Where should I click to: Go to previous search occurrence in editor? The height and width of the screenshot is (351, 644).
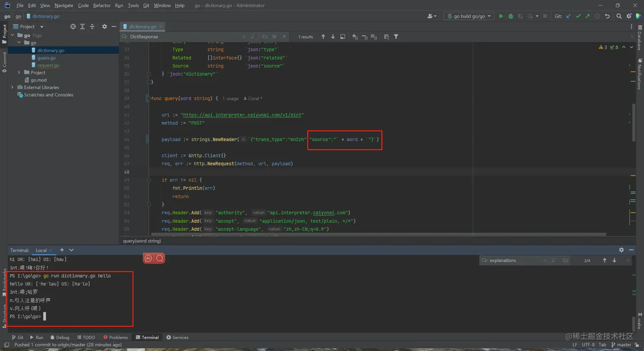pos(323,37)
